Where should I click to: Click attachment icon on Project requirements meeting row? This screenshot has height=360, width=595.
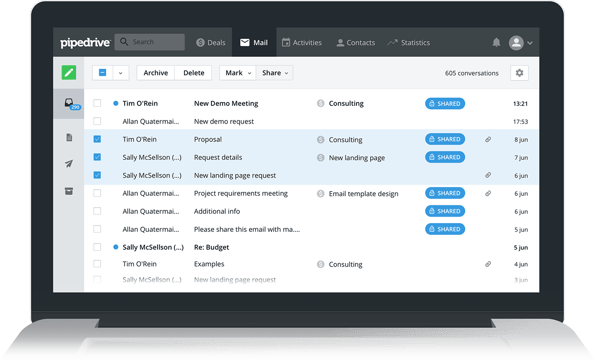[x=488, y=193]
